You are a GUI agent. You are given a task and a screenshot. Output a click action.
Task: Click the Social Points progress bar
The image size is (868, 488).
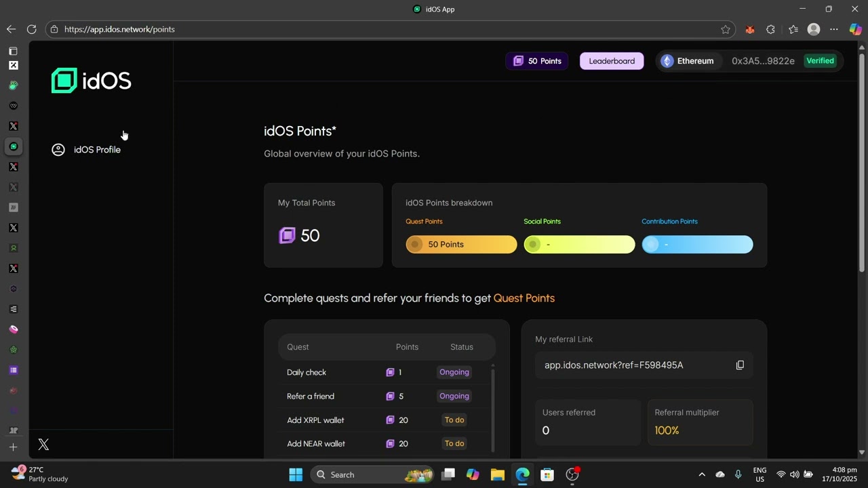pos(579,245)
